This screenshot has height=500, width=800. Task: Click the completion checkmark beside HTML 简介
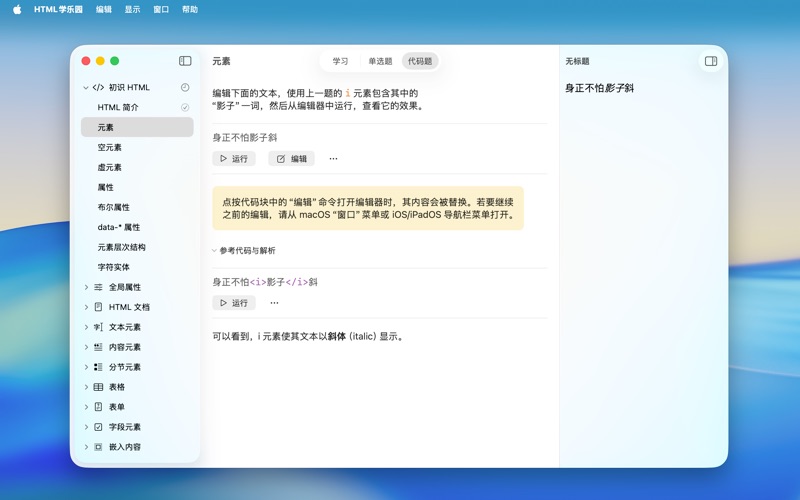185,108
